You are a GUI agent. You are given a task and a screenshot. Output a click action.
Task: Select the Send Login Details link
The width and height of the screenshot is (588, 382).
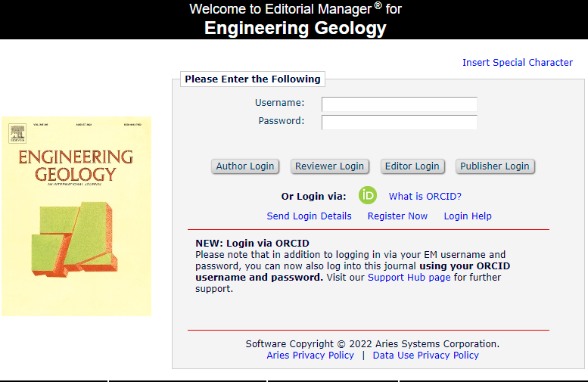coord(309,216)
